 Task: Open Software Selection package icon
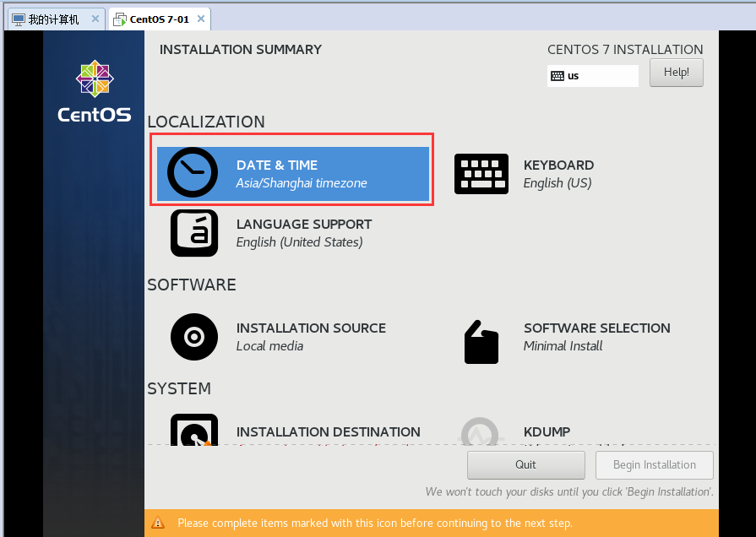(481, 342)
